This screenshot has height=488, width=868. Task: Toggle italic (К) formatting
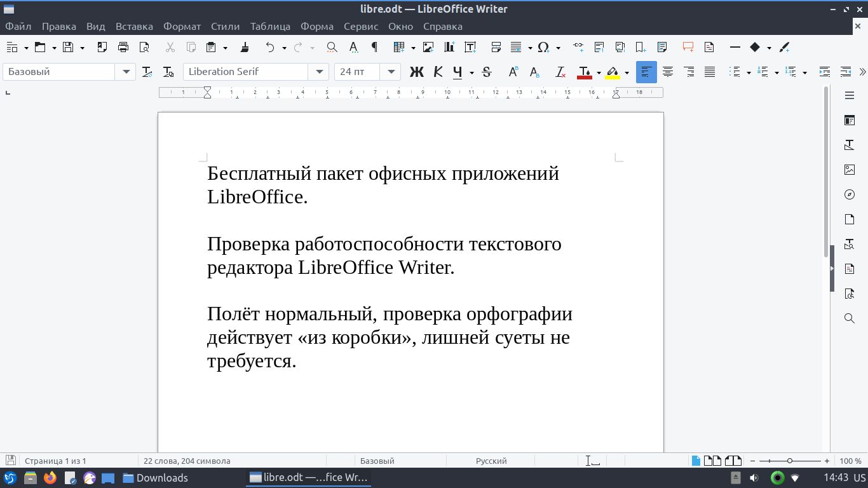(438, 72)
